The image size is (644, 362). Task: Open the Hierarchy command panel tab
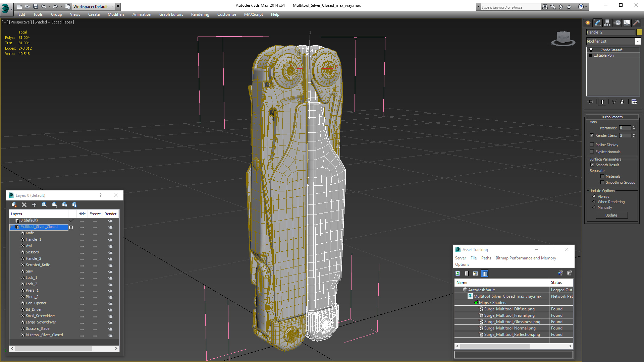click(607, 23)
